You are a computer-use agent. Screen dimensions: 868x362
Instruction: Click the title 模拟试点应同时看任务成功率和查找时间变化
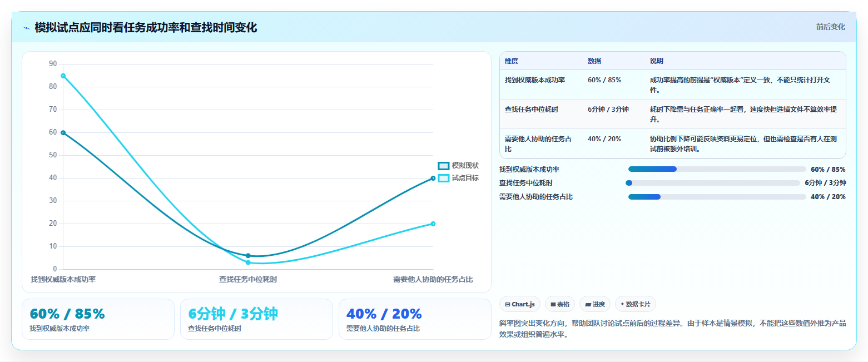point(146,28)
